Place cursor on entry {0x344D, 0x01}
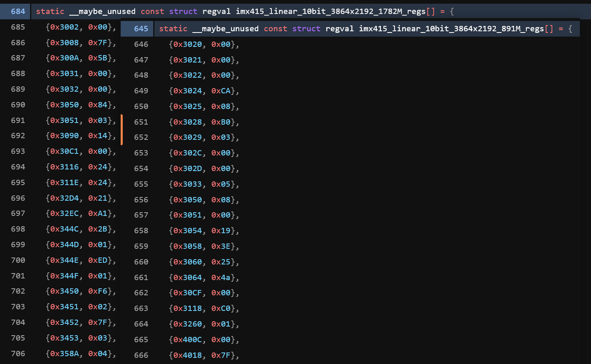Screen dimensions: 591x364 [x=81, y=245]
